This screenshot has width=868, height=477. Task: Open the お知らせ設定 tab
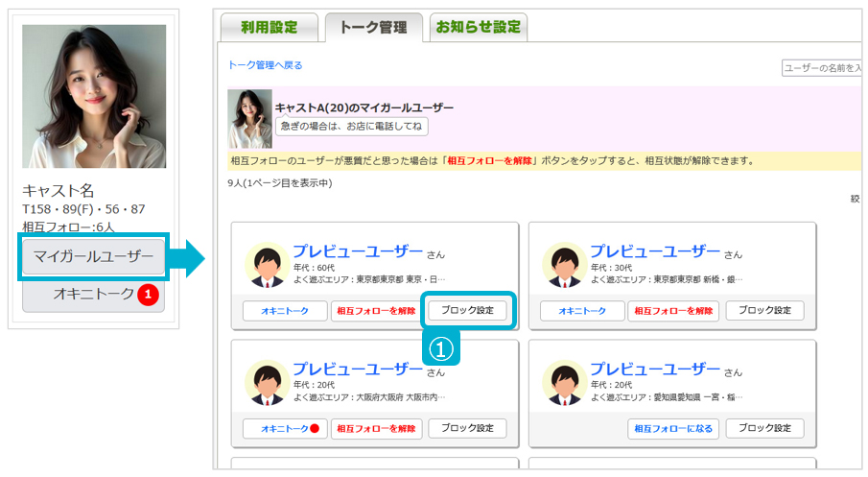pyautogui.click(x=478, y=27)
